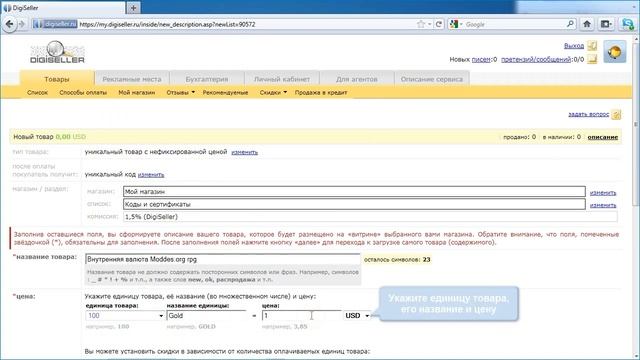Click the Новый товар 0,00 USD header text
Image resolution: width=640 pixels, height=360 pixels.
[x=49, y=137]
